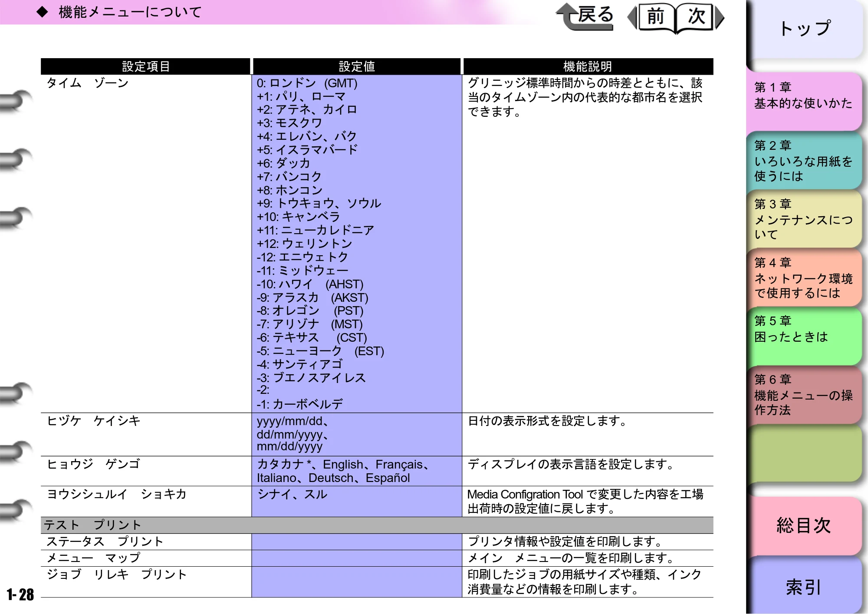Open the トップ tab
The height and width of the screenshot is (614, 868).
[805, 29]
